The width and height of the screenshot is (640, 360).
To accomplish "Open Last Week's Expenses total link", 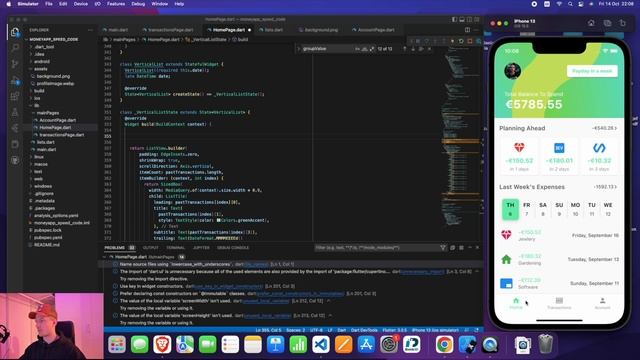I will 605,187.
